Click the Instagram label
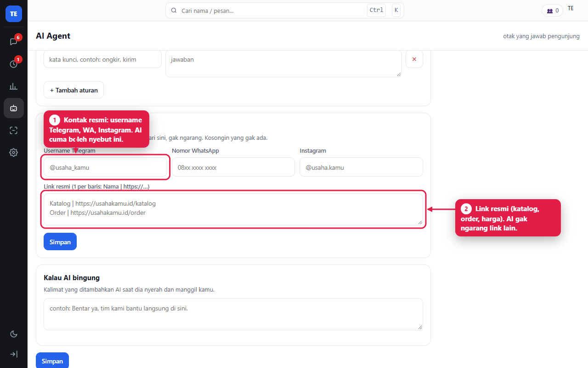 click(x=313, y=151)
